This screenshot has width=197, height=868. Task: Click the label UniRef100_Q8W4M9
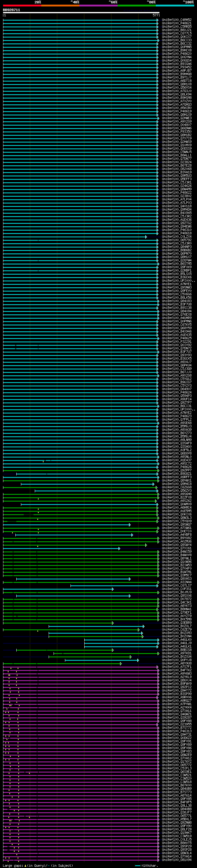point(177,189)
